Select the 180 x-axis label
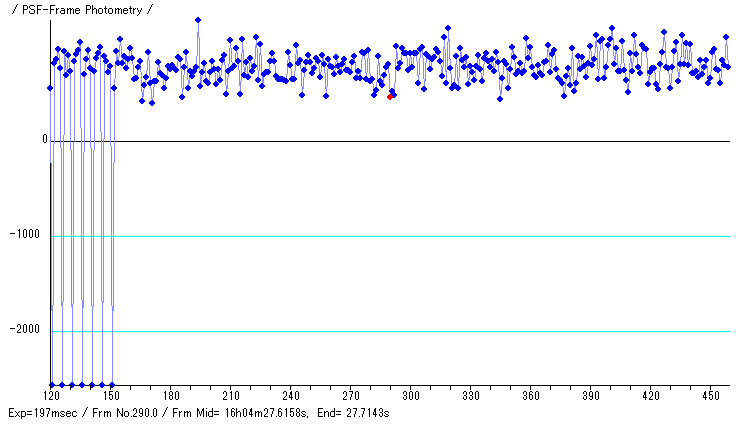The image size is (740, 425). [171, 396]
